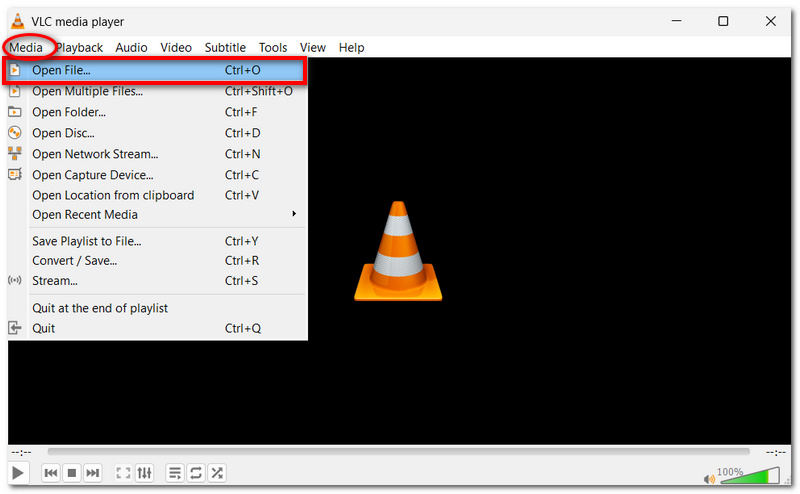Open the Video menu
The height and width of the screenshot is (494, 800).
(176, 47)
